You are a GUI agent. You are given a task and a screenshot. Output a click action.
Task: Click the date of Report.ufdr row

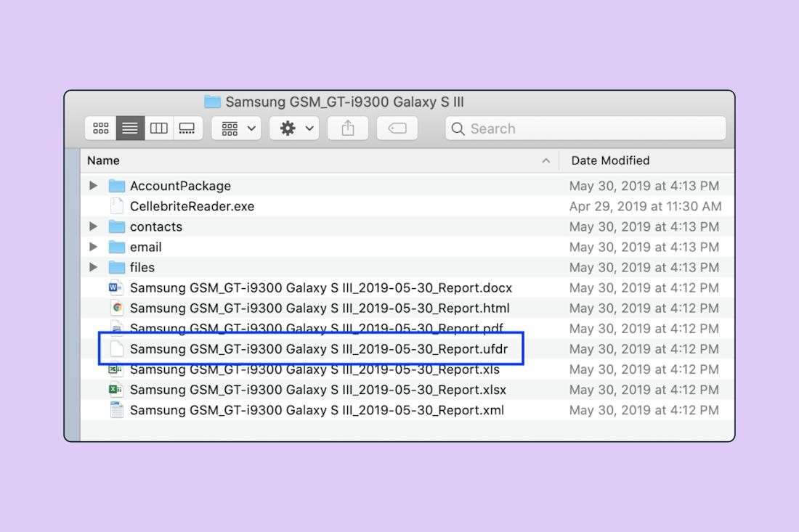pos(644,348)
